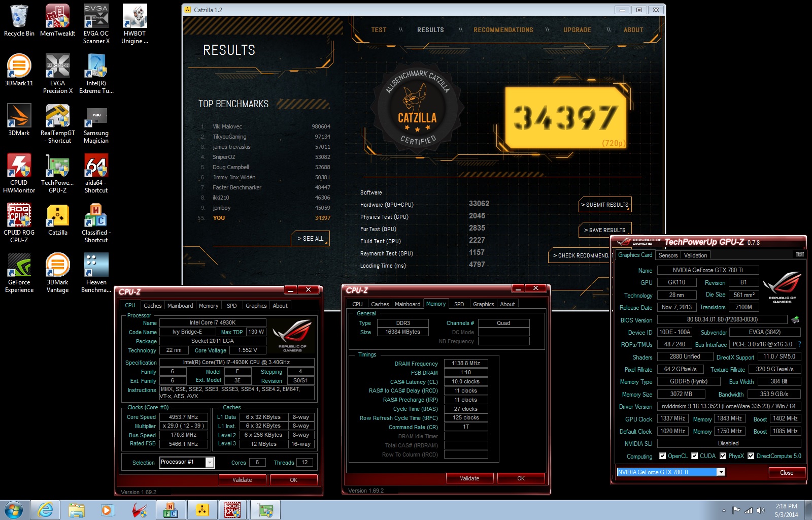This screenshot has height=520, width=812.
Task: Click GPU-Z BIOS Version field
Action: 722,319
